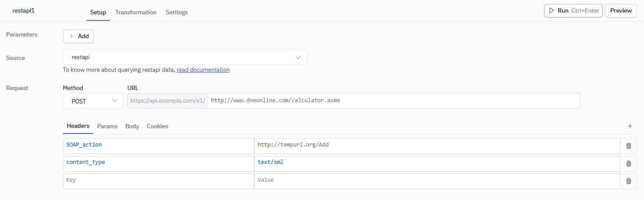Click trash icon on empty header row
Screen dimensions: 644x200
[x=628, y=181]
